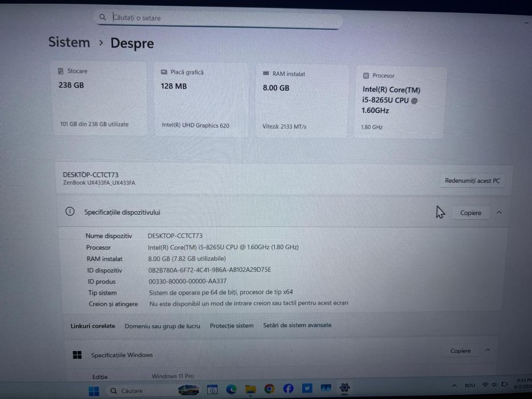This screenshot has width=532, height=399.
Task: Click the Stocare drive icon
Action: [x=61, y=71]
